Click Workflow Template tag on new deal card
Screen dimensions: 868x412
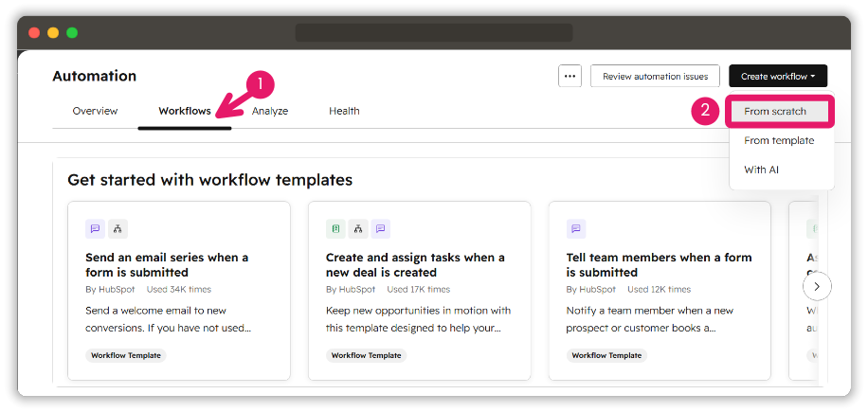366,355
